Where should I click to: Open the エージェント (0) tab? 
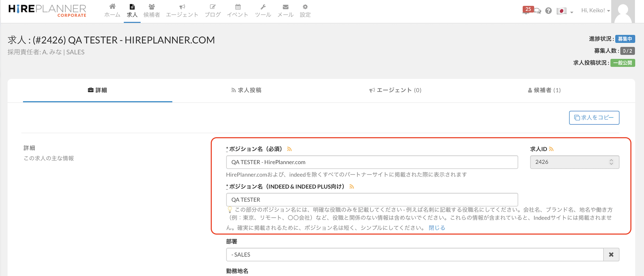(395, 90)
